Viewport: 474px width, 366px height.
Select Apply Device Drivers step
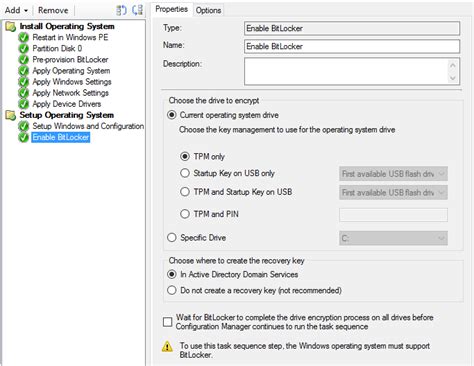pyautogui.click(x=67, y=104)
